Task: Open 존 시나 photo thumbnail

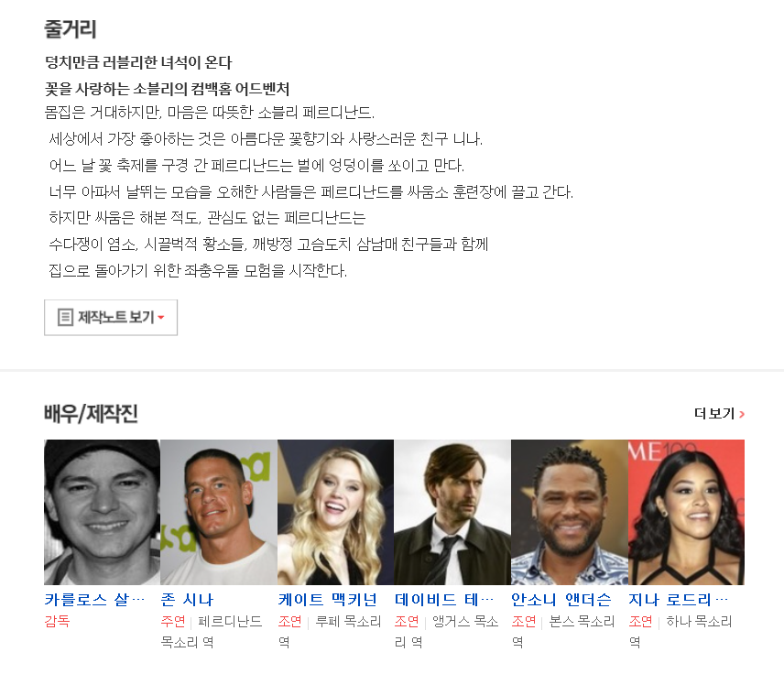Action: pyautogui.click(x=219, y=512)
